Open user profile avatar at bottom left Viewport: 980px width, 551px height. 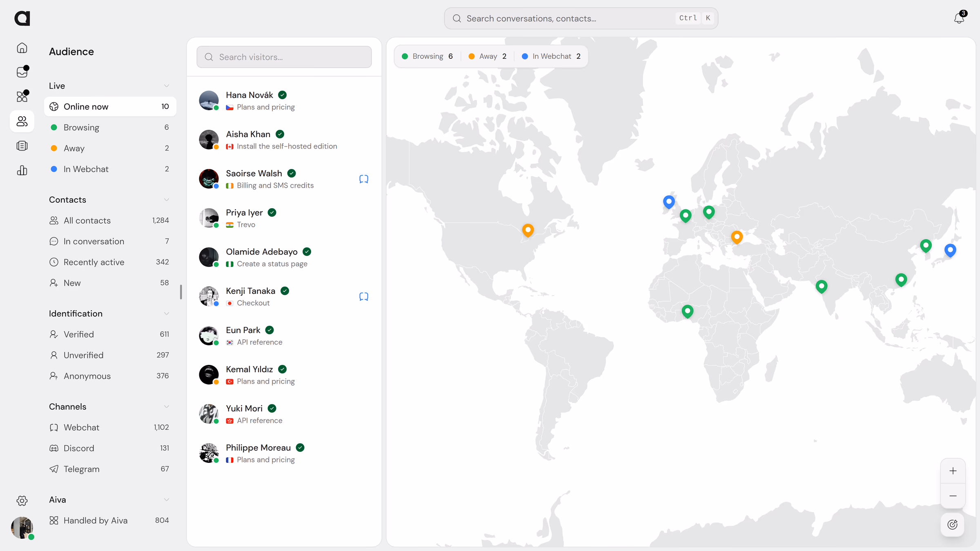[x=22, y=528]
